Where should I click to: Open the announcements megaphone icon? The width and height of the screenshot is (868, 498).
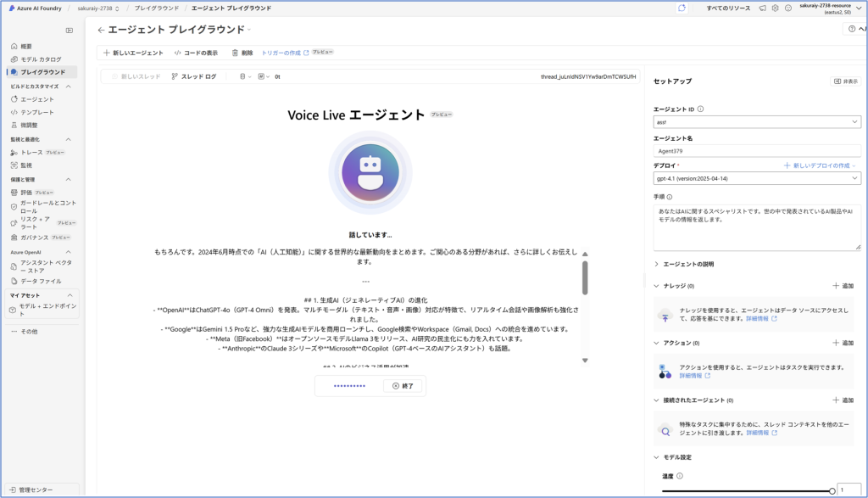tap(762, 8)
